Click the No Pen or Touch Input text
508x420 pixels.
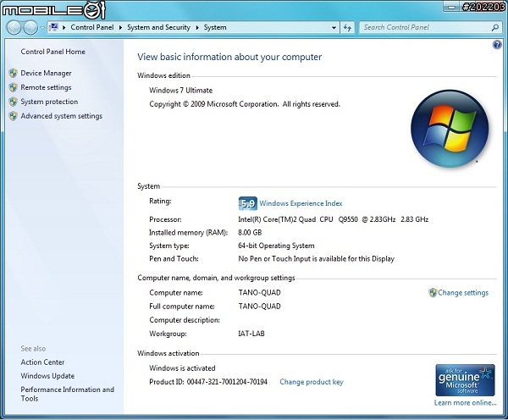click(x=316, y=259)
